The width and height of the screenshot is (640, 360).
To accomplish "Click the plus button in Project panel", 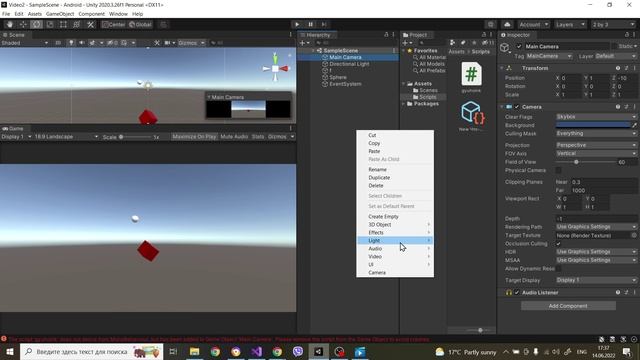I will point(406,43).
